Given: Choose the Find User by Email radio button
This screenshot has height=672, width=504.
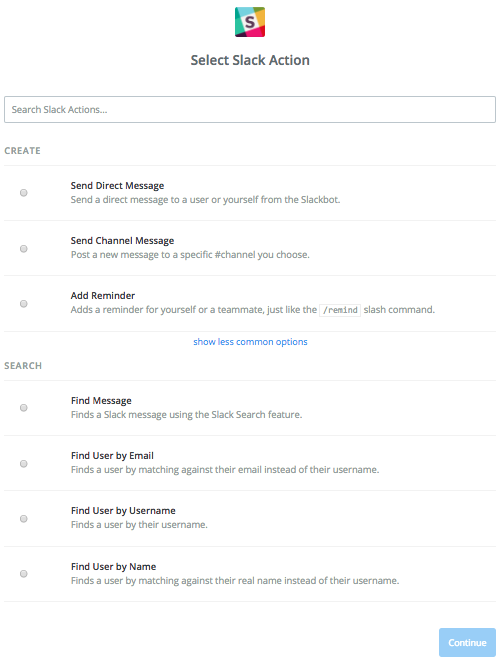Looking at the screenshot, I should (x=24, y=464).
